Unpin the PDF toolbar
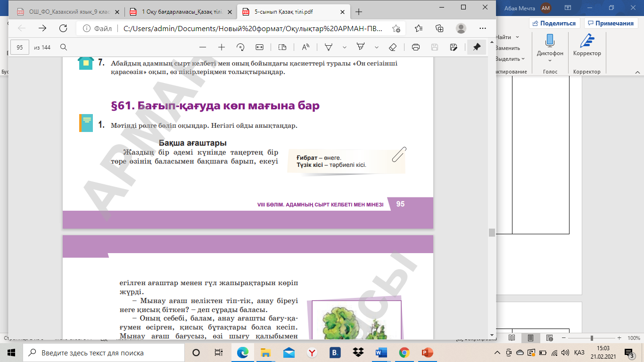The image size is (644, 362). tap(477, 47)
